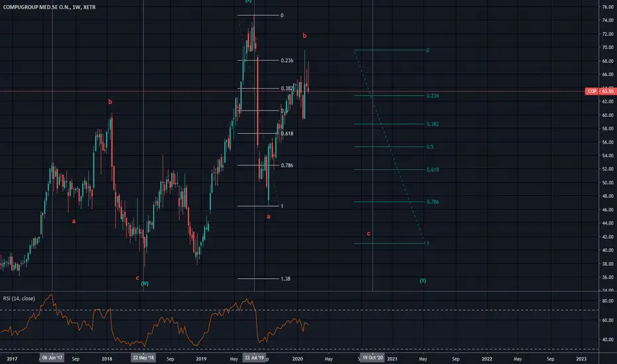Click the green 0.236 retracement label
This screenshot has height=364, width=617.
click(x=433, y=95)
